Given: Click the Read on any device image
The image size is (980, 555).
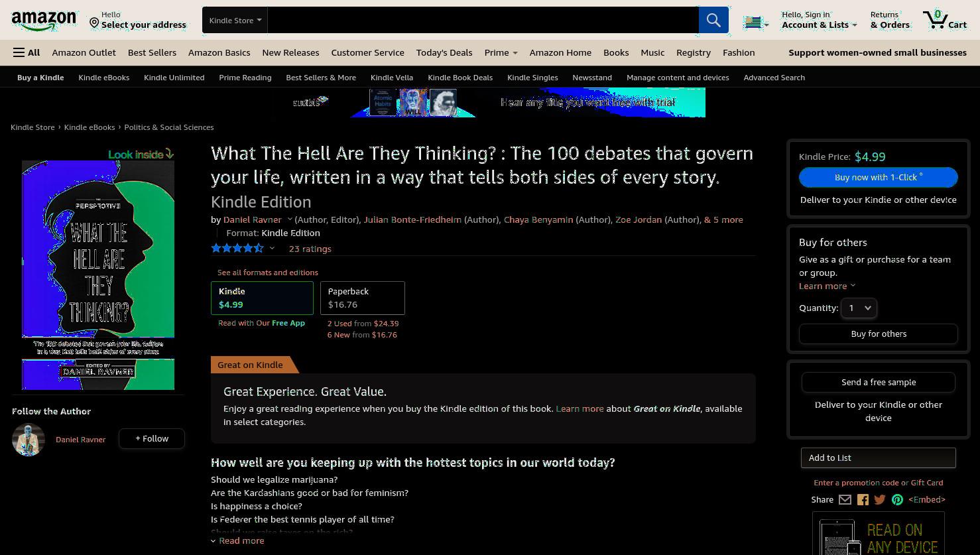Looking at the screenshot, I should click(879, 534).
